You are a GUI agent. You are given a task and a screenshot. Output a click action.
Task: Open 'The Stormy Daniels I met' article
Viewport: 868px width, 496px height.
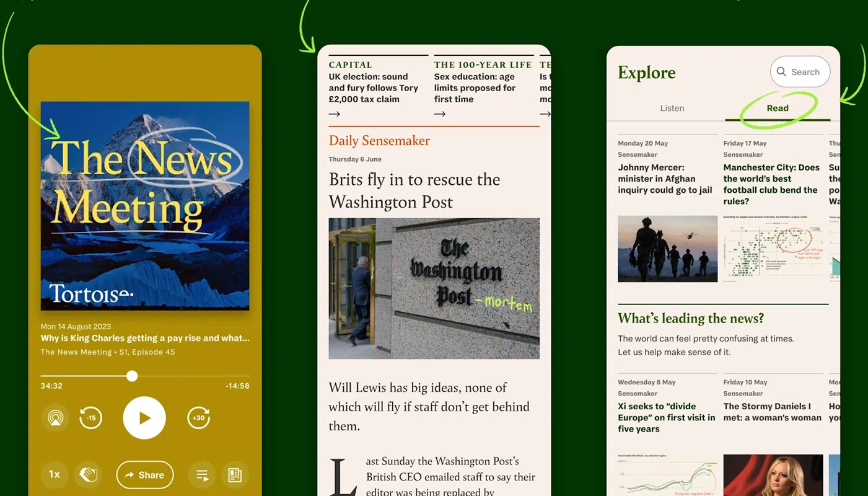click(773, 412)
